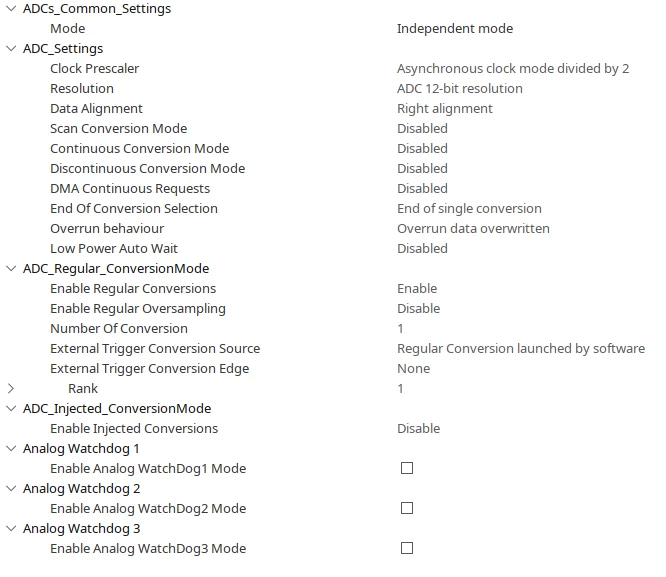Expand the Rank item
666x577 pixels.
(11, 388)
